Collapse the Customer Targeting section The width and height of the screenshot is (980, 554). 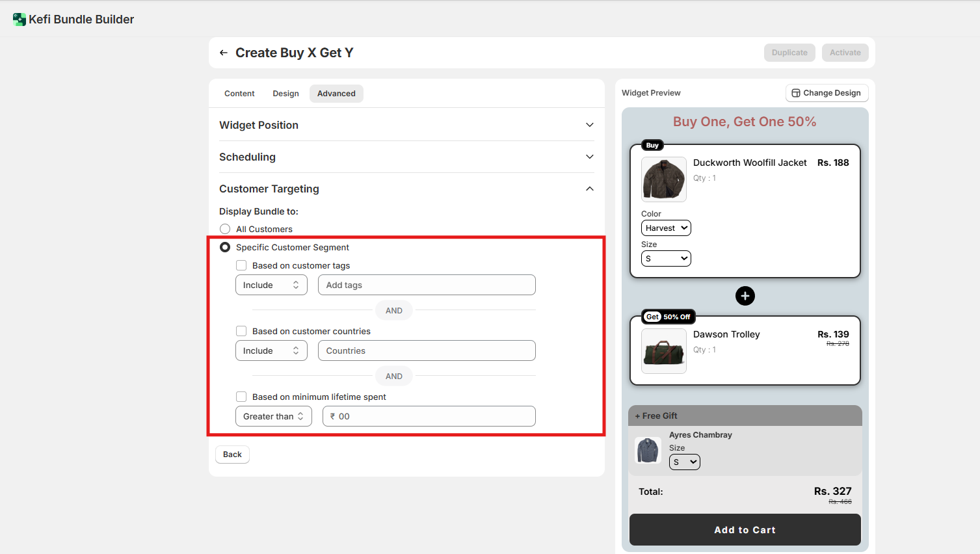point(589,189)
